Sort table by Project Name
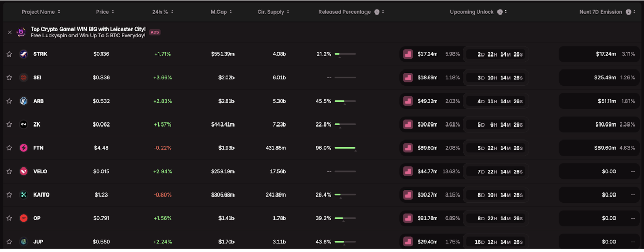 (x=59, y=12)
